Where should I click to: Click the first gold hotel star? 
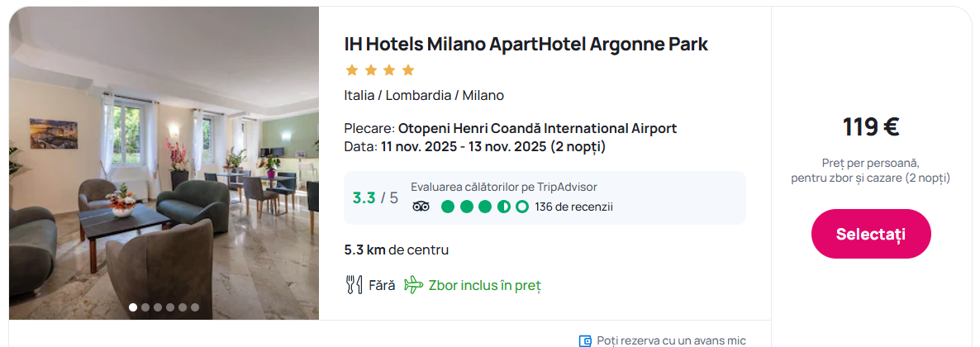(x=352, y=70)
